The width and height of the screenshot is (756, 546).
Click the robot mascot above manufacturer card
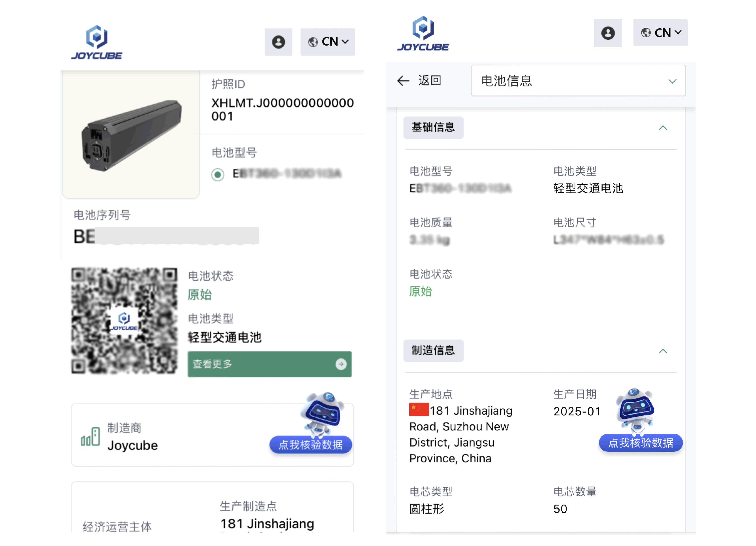click(322, 414)
